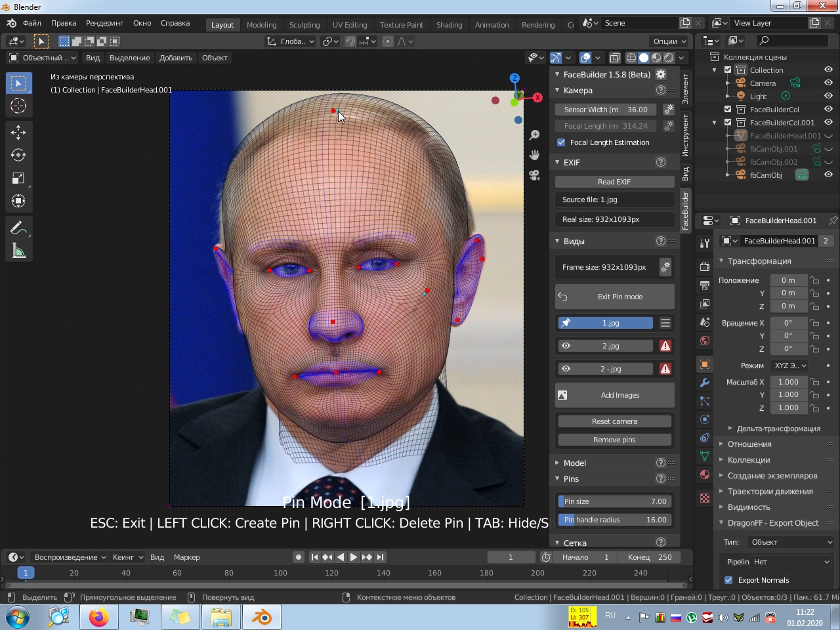Activate the Annotate pencil tool
Viewport: 840px width, 630px height.
(x=18, y=228)
